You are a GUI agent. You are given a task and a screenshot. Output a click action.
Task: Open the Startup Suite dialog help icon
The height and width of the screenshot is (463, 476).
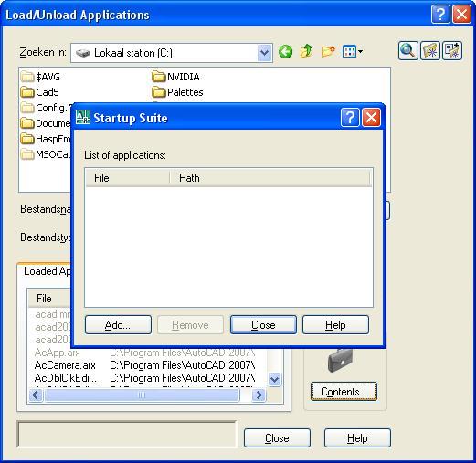pyautogui.click(x=350, y=117)
